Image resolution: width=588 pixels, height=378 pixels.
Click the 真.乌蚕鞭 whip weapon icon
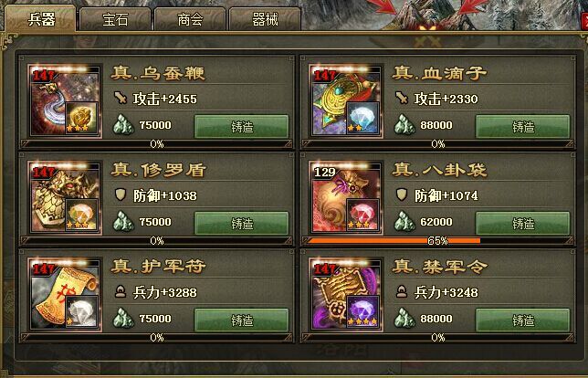[65, 100]
